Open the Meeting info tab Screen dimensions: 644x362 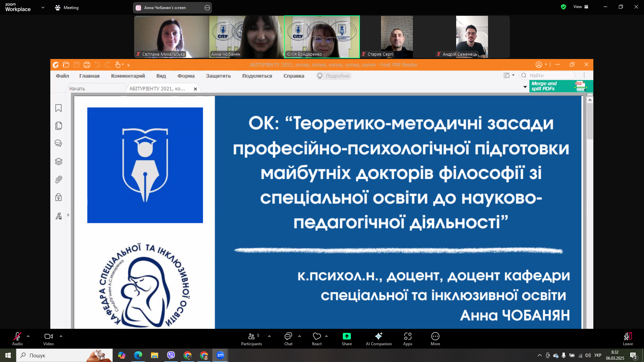67,7
